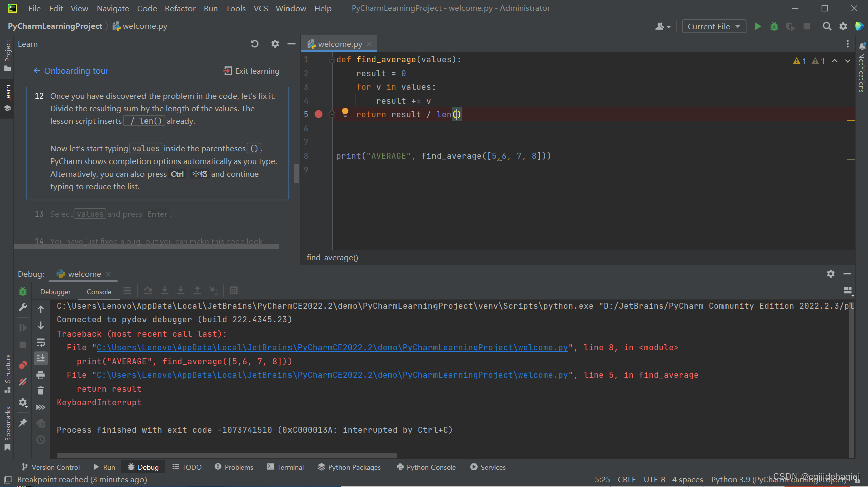Toggle Learn tool window in left sidebar
The image size is (868, 487).
tap(7, 99)
